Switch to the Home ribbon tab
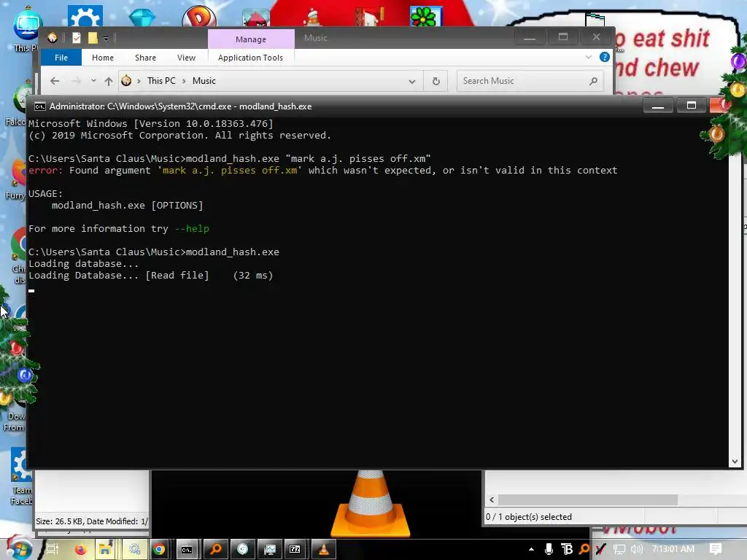The image size is (747, 560). pyautogui.click(x=102, y=58)
